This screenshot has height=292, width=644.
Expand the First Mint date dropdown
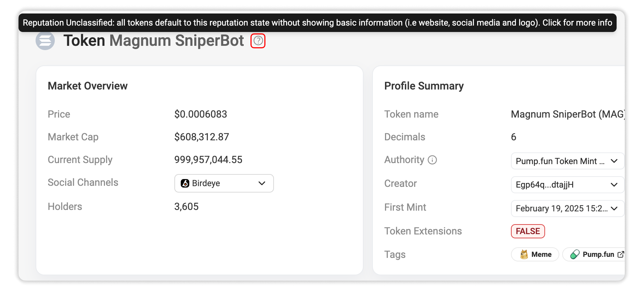point(568,209)
